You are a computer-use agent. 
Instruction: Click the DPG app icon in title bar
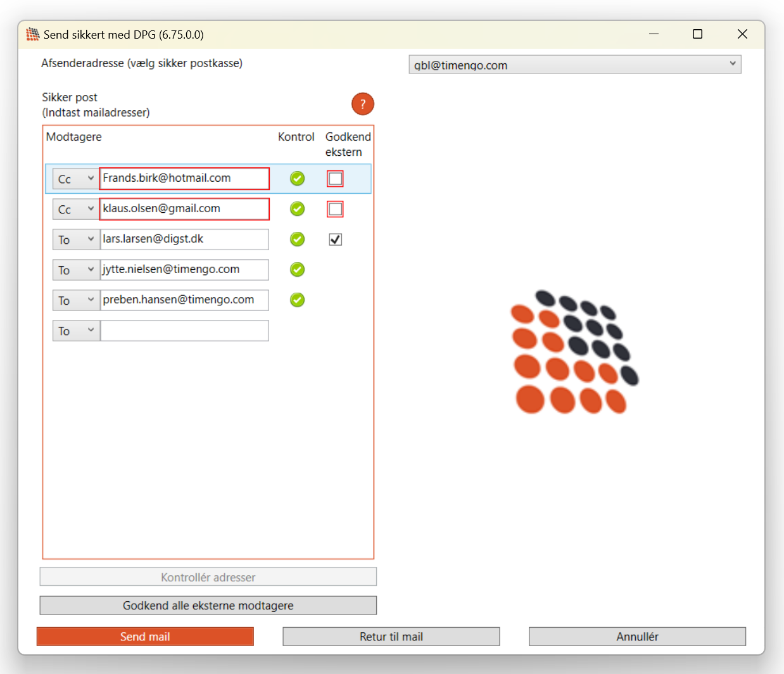[32, 34]
